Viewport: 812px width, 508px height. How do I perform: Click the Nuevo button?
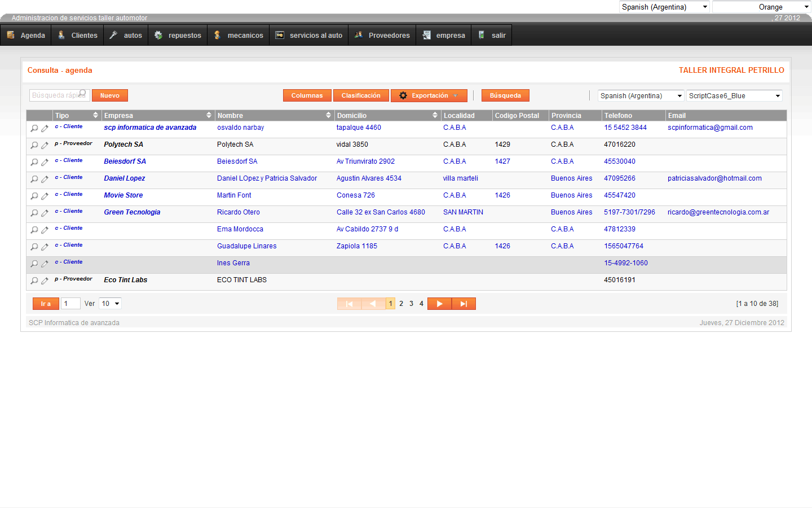(110, 96)
